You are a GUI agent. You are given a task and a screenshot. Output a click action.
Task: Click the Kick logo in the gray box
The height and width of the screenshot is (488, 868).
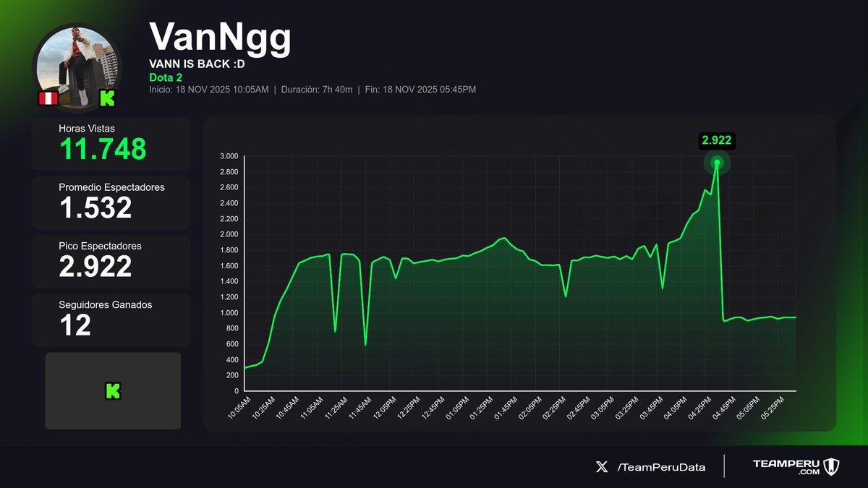click(x=113, y=391)
